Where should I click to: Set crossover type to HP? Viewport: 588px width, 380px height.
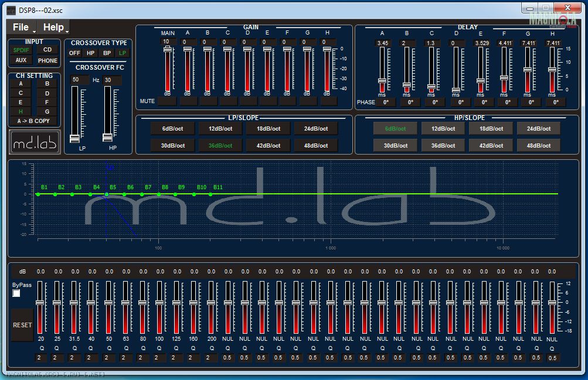point(91,53)
